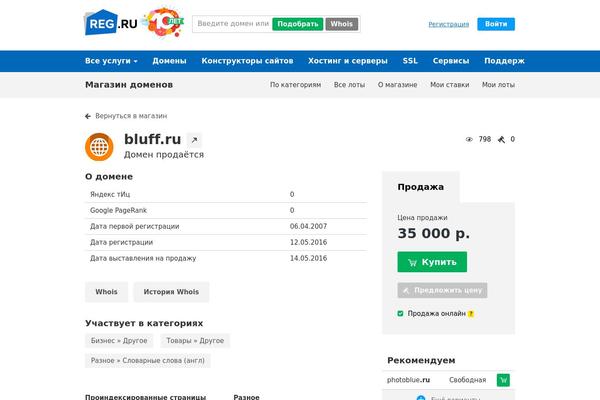Open the Регистрация link
Viewport: 600px width, 400px height.
click(448, 24)
